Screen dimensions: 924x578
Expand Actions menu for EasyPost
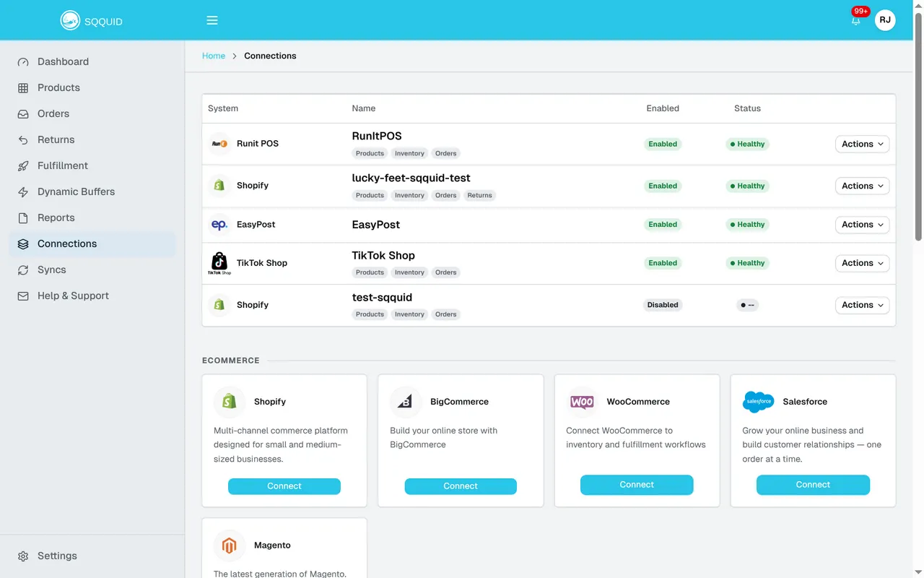[863, 225]
